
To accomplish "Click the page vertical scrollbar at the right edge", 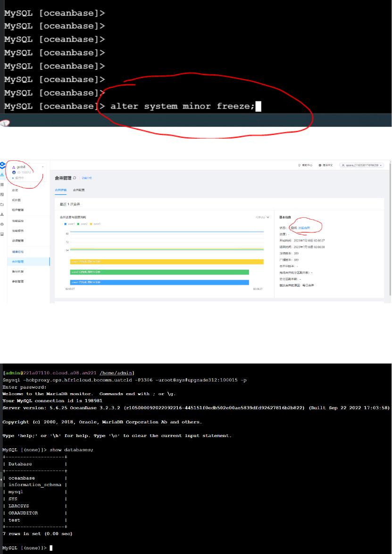I will [x=390, y=230].
